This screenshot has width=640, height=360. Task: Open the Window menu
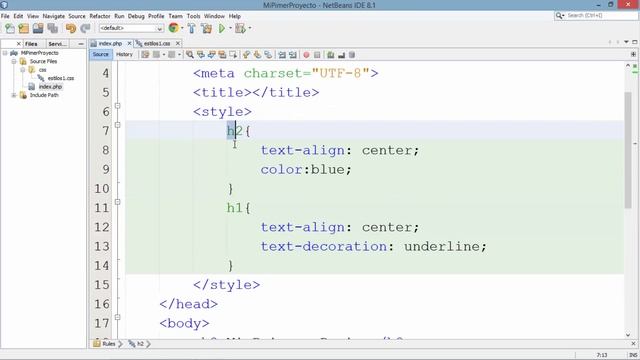[x=214, y=16]
